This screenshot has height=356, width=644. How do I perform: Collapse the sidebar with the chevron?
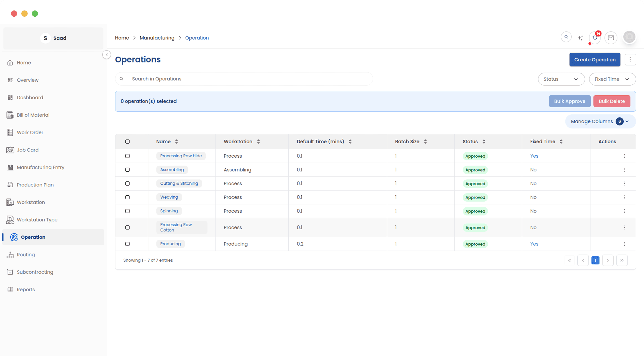pos(107,54)
